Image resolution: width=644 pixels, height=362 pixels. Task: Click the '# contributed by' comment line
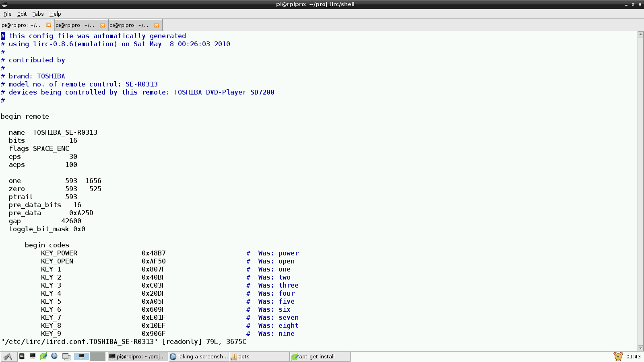click(x=33, y=60)
